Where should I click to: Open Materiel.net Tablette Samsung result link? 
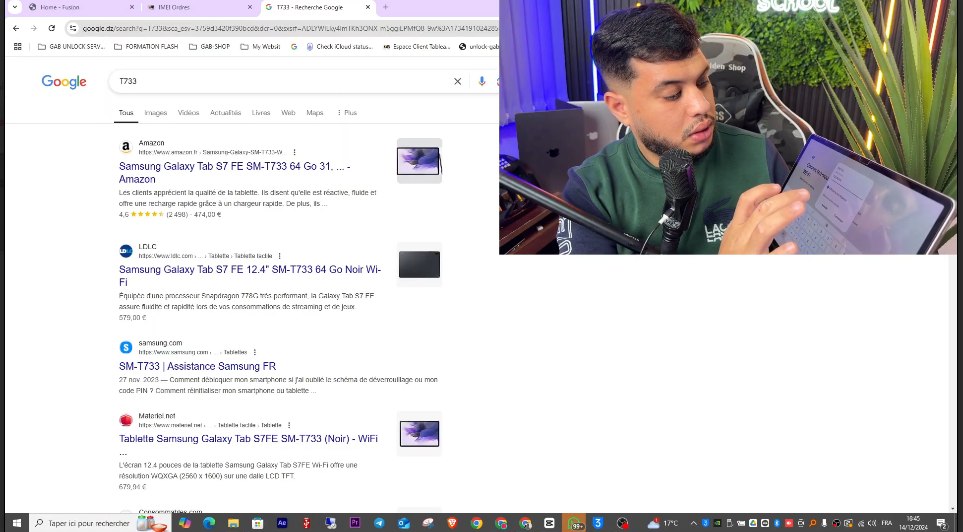coord(248,439)
